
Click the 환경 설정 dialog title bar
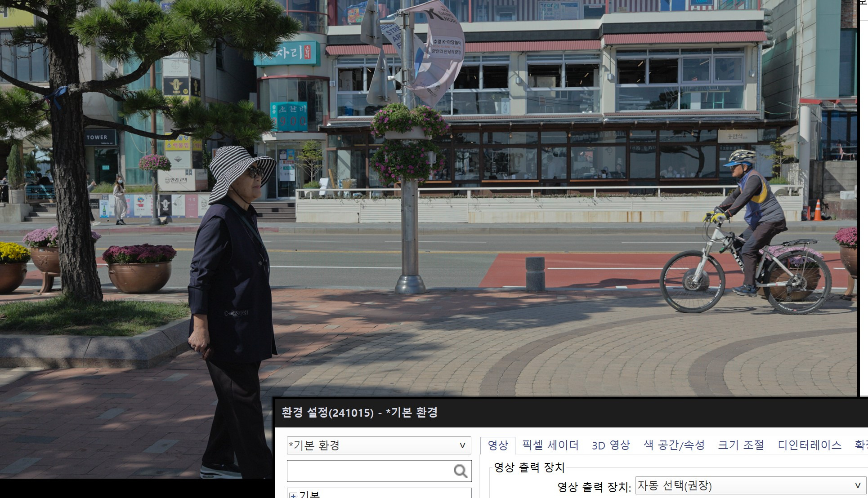[x=540, y=413]
